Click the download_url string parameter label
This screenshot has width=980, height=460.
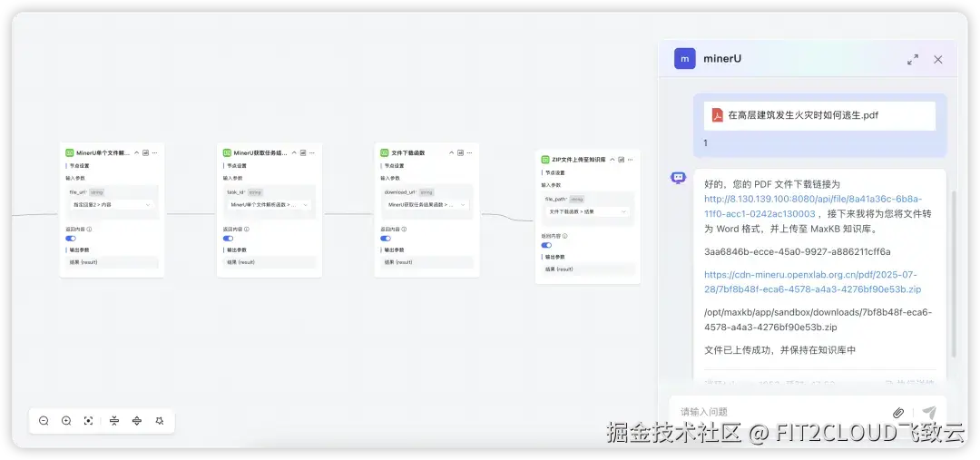click(408, 191)
